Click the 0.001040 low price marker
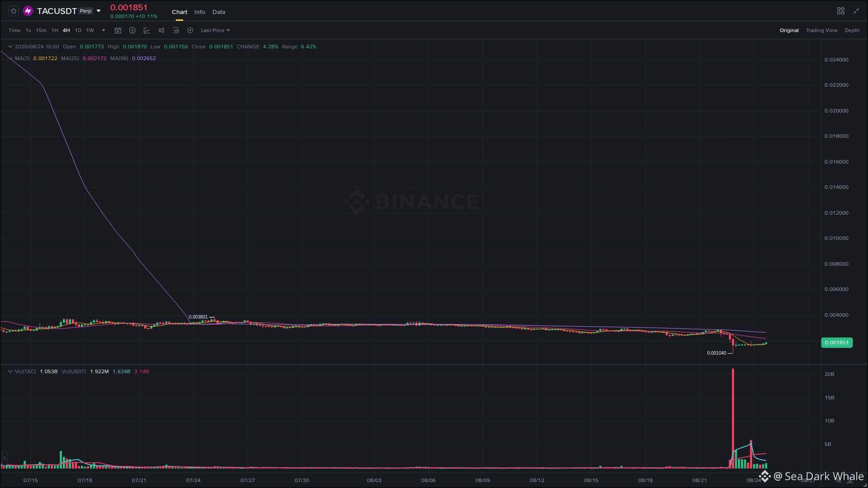Image resolution: width=868 pixels, height=488 pixels. (x=717, y=353)
